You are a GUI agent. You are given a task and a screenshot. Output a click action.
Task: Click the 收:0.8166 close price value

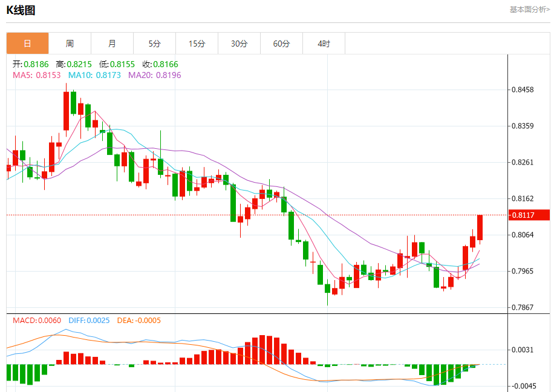(160, 64)
